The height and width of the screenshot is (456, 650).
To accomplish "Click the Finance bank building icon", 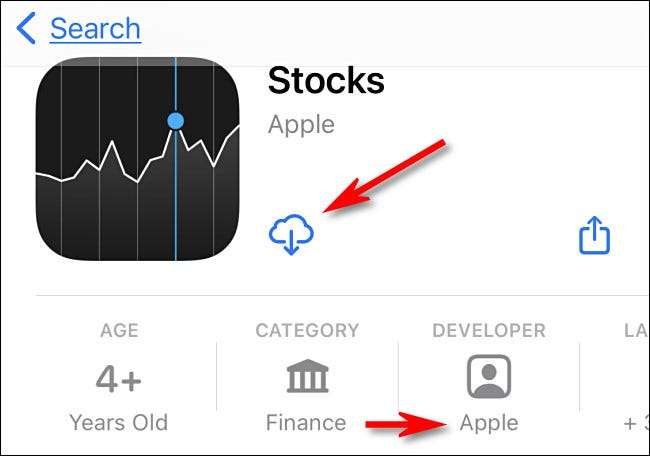I will (307, 377).
